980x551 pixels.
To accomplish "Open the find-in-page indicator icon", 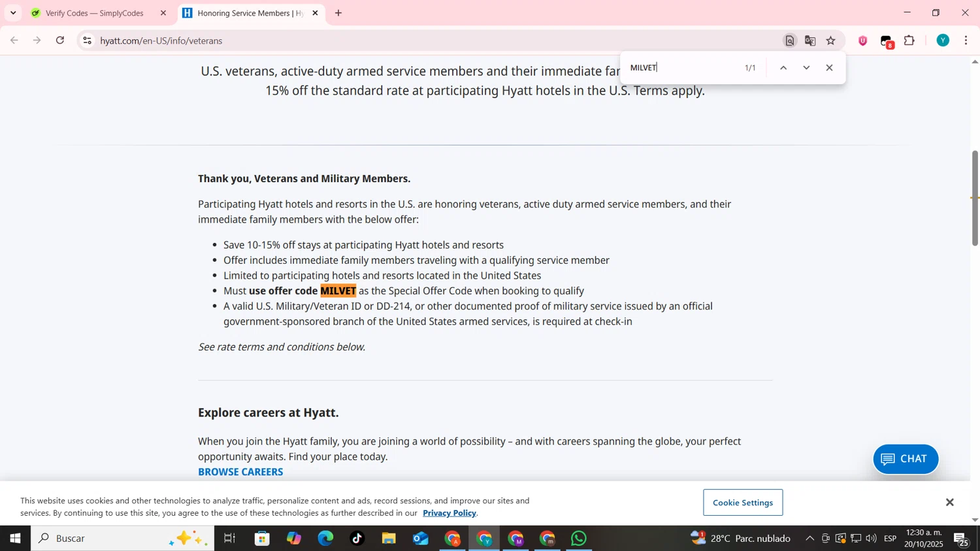I will pyautogui.click(x=790, y=40).
